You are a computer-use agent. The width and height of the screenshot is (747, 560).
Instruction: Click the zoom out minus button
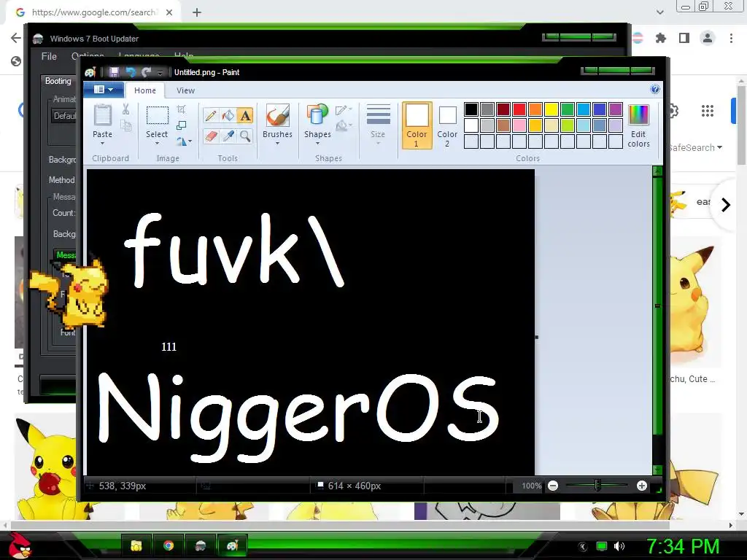click(x=553, y=486)
